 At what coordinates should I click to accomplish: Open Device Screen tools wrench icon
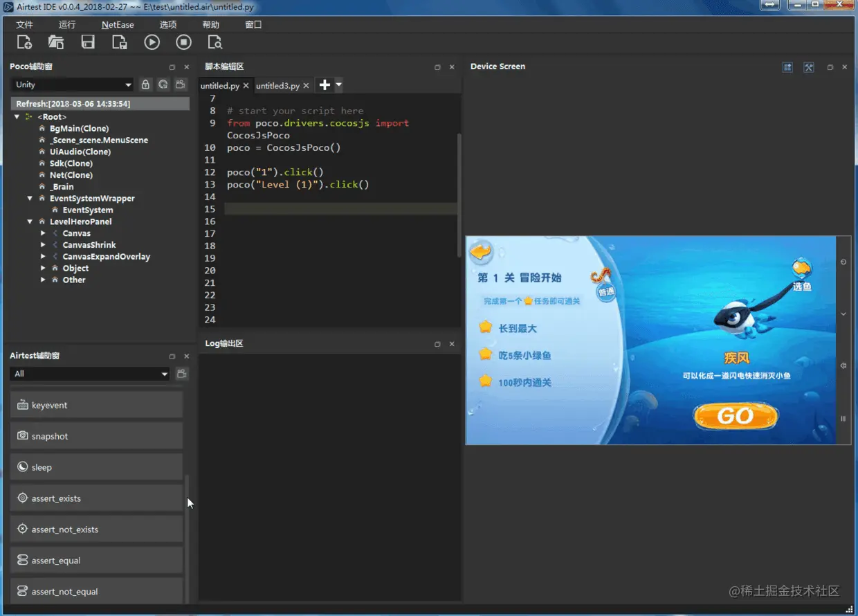click(x=808, y=67)
